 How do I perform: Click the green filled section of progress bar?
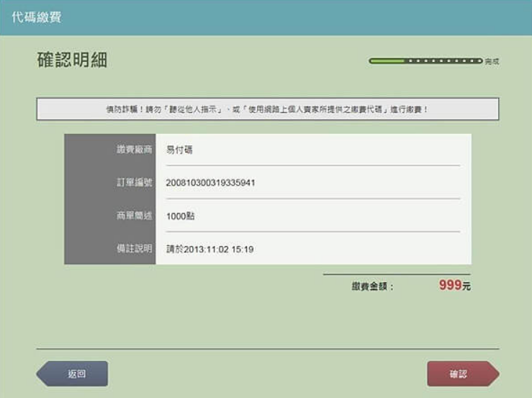[x=387, y=61]
